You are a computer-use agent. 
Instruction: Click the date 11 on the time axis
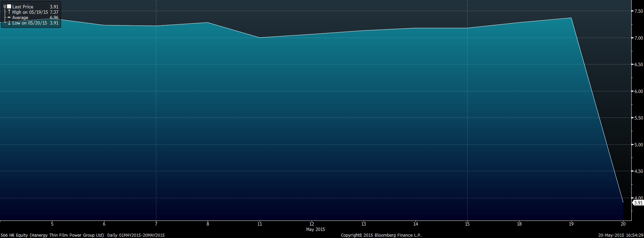[260, 224]
